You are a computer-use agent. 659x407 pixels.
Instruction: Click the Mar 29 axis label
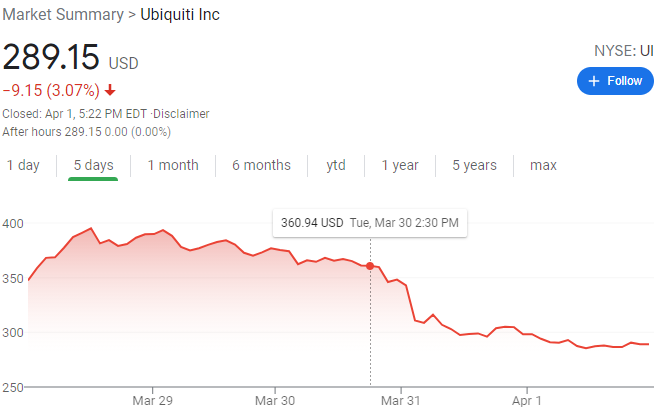pyautogui.click(x=153, y=400)
